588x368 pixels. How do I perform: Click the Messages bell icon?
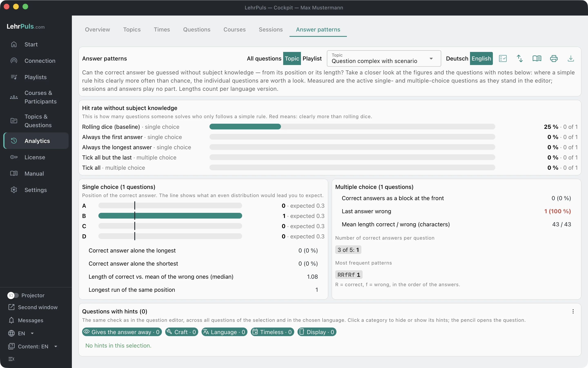[11, 320]
